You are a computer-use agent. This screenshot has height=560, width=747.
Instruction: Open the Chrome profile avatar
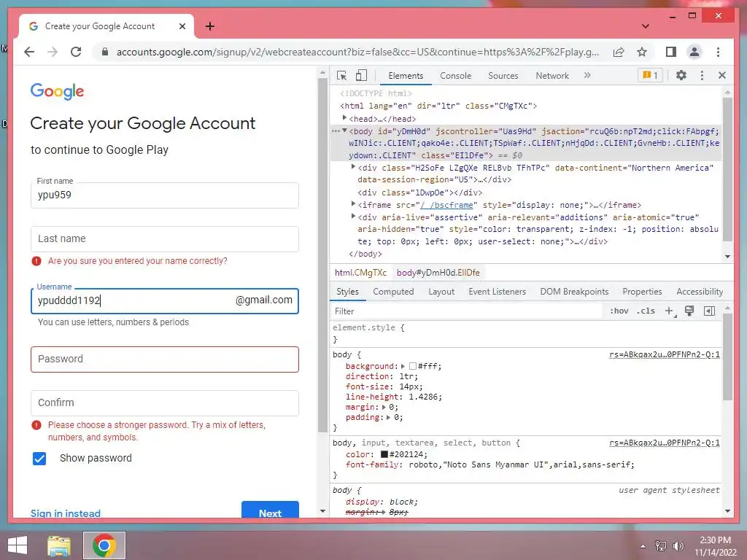pyautogui.click(x=694, y=52)
